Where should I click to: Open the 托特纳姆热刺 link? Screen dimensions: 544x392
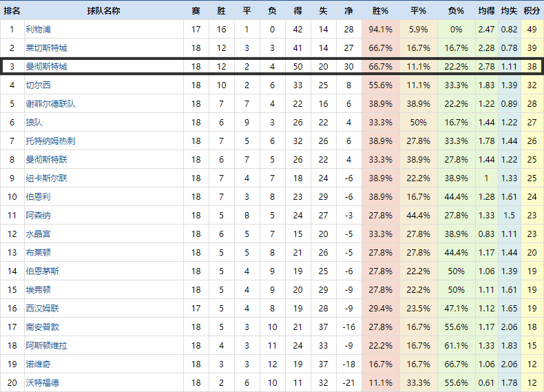[x=50, y=141]
